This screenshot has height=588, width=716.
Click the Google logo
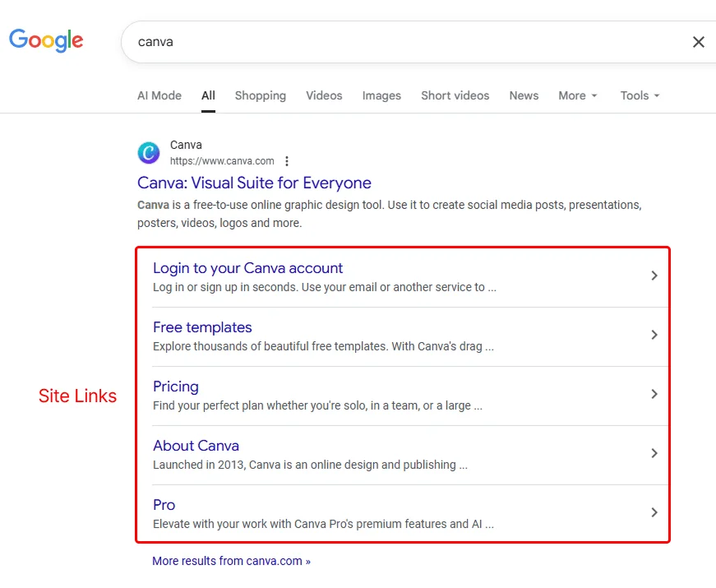point(45,40)
